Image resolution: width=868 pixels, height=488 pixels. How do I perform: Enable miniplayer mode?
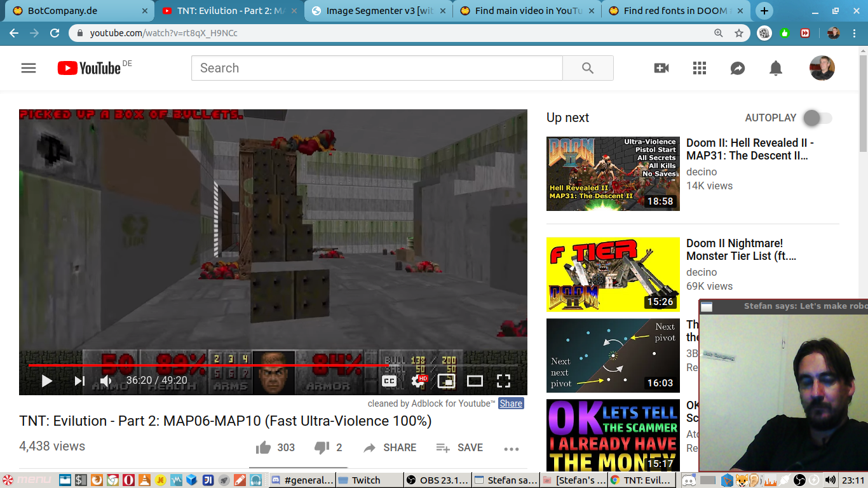(447, 381)
